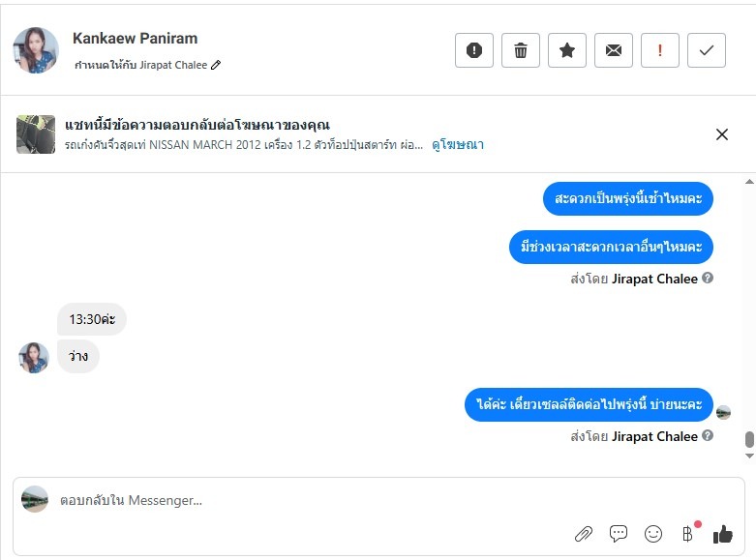Send a thumbs-up like

click(x=723, y=533)
